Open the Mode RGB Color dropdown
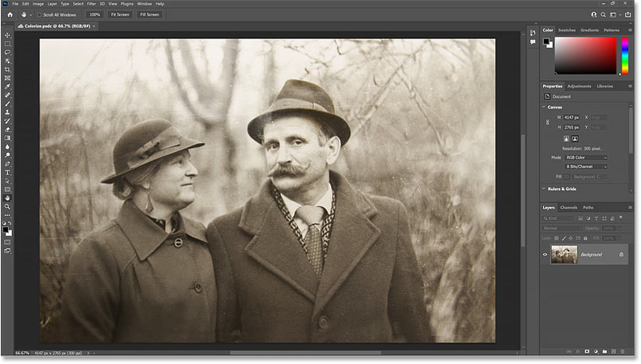Screen dimensions: 641x364 point(586,157)
